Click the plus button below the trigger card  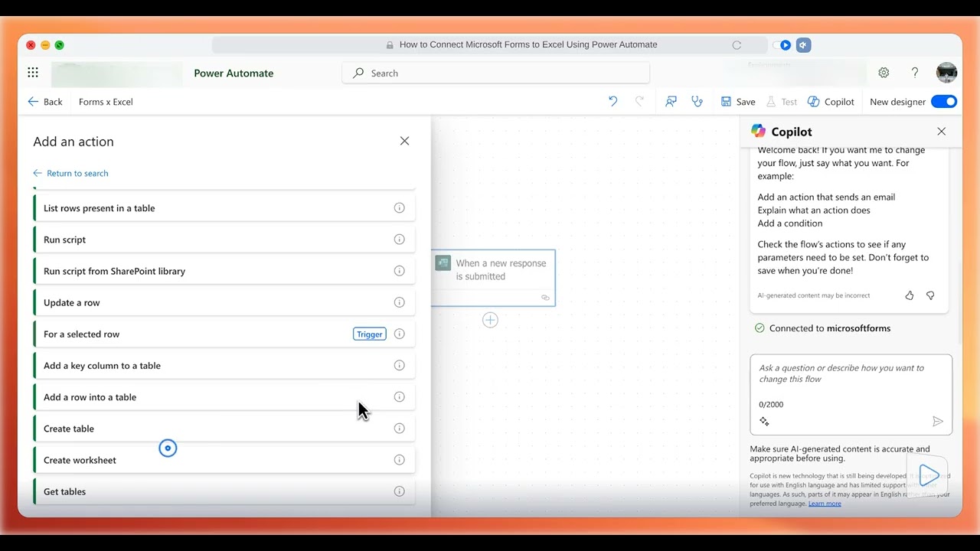click(x=490, y=320)
